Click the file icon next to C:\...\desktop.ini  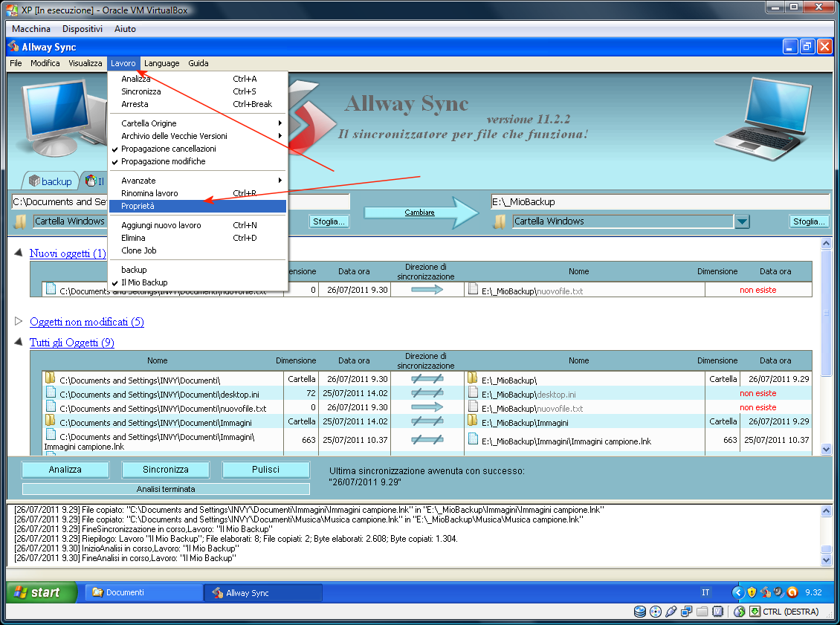pyautogui.click(x=51, y=392)
